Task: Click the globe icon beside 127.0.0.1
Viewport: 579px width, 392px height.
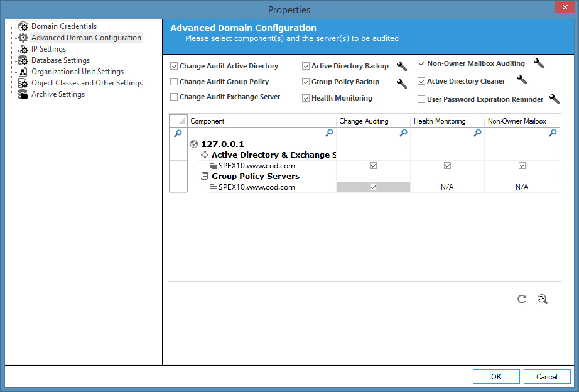Action: coord(194,144)
